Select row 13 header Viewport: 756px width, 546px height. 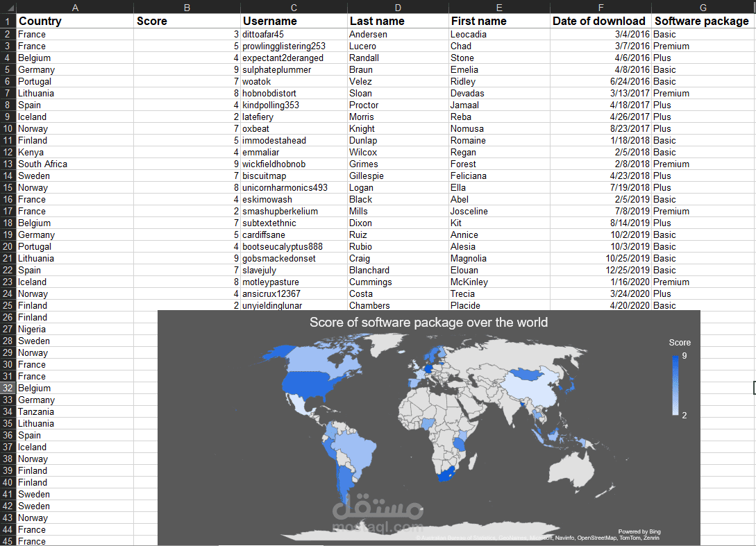coord(8,164)
